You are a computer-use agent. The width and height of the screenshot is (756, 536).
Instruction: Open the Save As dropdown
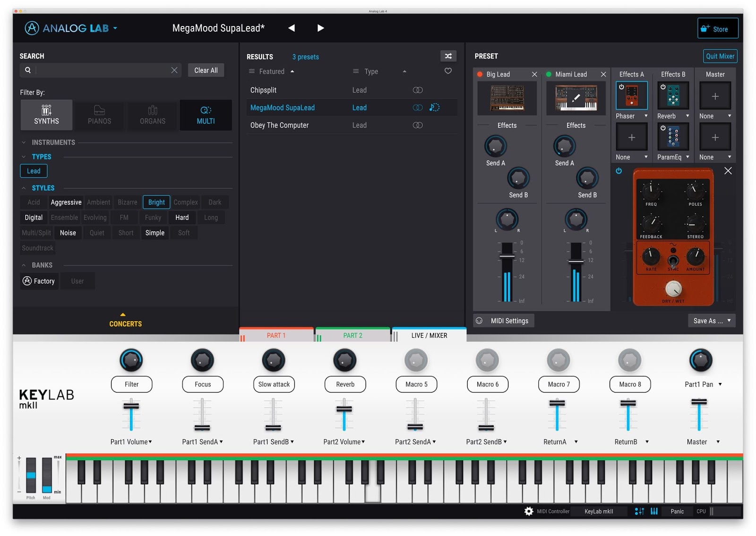[x=712, y=321]
